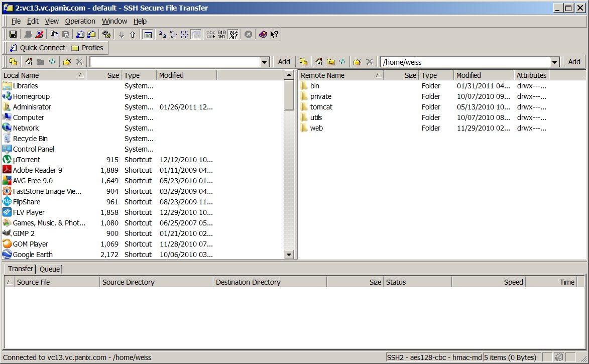The image size is (589, 364).
Task: Create a new folder in remote pane
Action: (x=357, y=62)
